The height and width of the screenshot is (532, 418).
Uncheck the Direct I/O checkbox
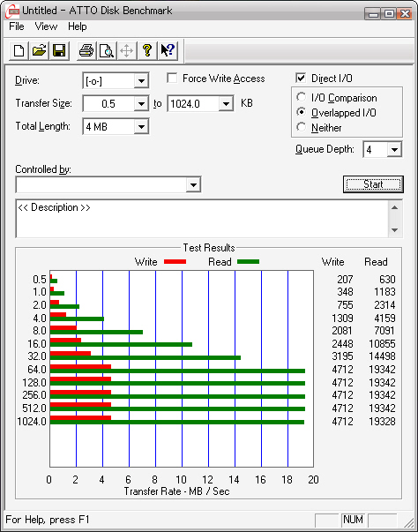(301, 78)
